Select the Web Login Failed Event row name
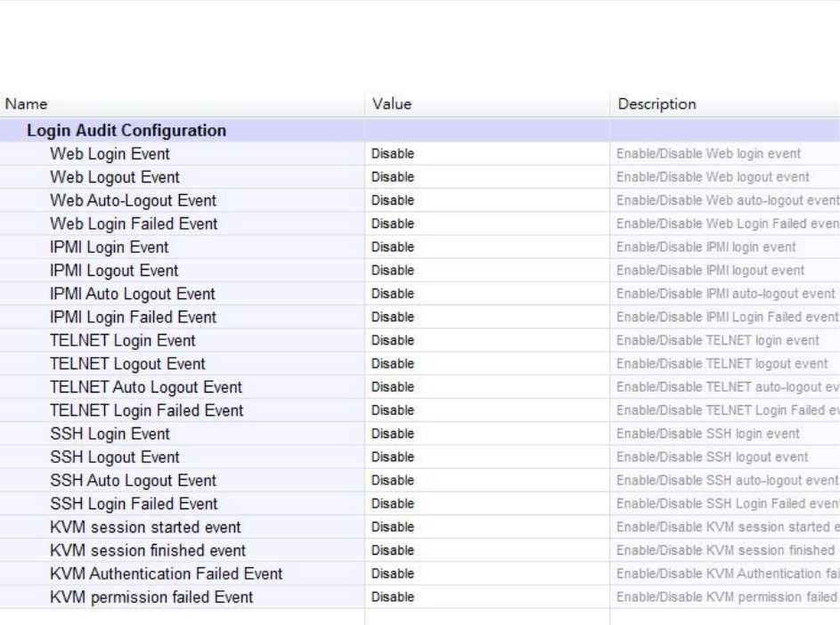This screenshot has width=840, height=625. pos(134,223)
